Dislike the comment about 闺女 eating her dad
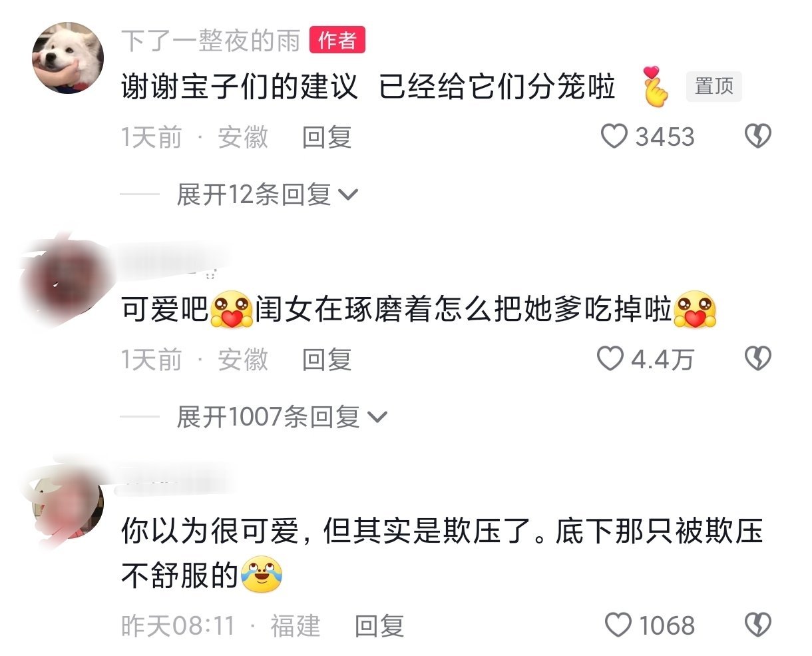This screenshot has width=812, height=656. tap(757, 359)
